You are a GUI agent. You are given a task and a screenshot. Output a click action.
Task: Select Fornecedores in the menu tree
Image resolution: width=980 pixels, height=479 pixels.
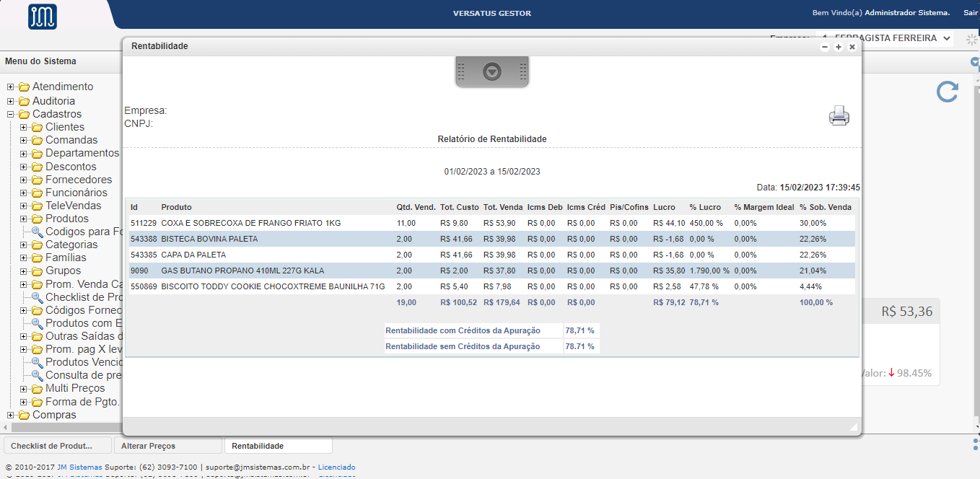tap(79, 180)
